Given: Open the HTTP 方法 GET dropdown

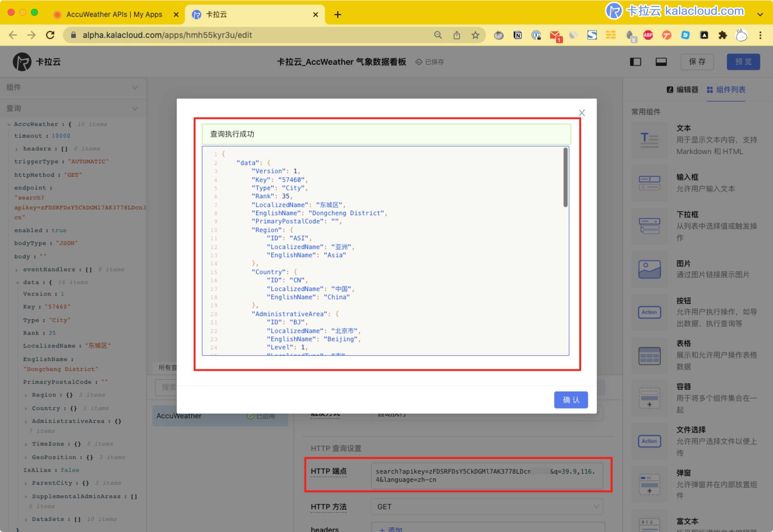Looking at the screenshot, I should coord(486,507).
